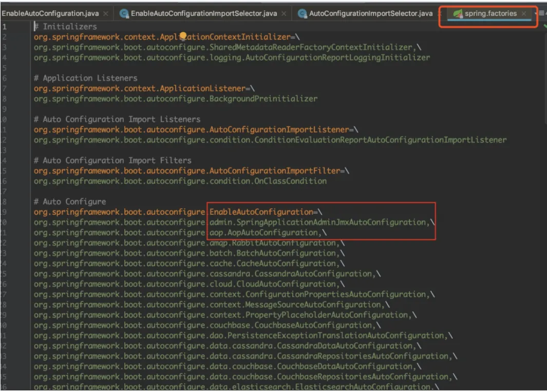Click the class icon on AutoConfigurationImportSelector tab

[303, 13]
